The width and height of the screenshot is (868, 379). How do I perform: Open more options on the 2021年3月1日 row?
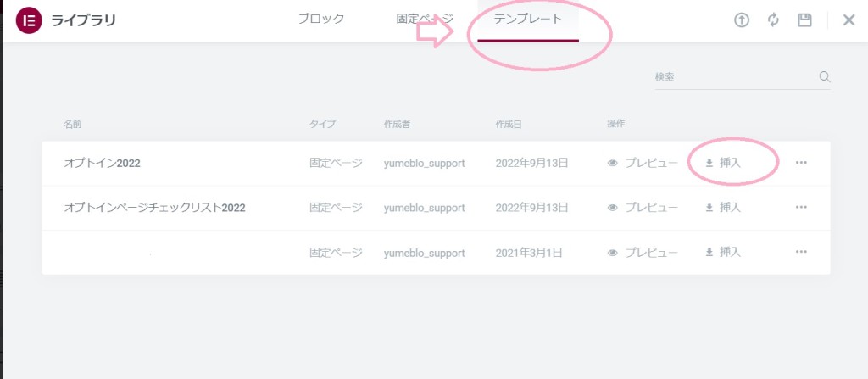coord(801,252)
